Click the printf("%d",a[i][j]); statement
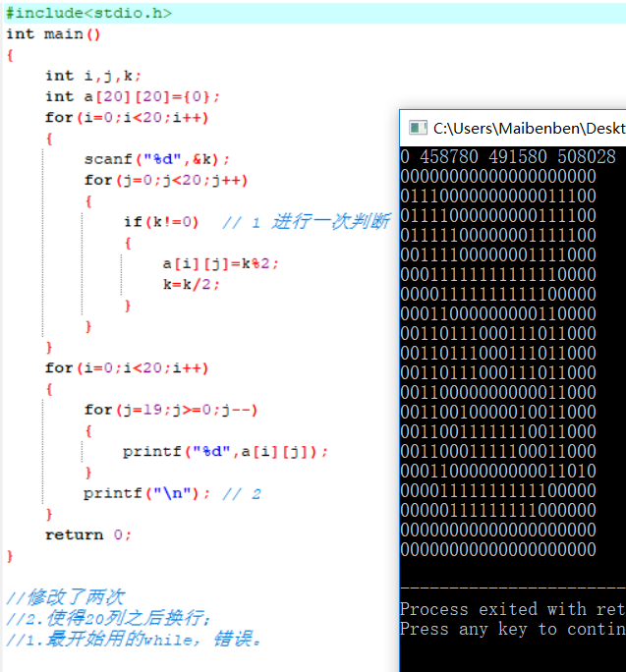Image resolution: width=626 pixels, height=672 pixels. coord(225,451)
